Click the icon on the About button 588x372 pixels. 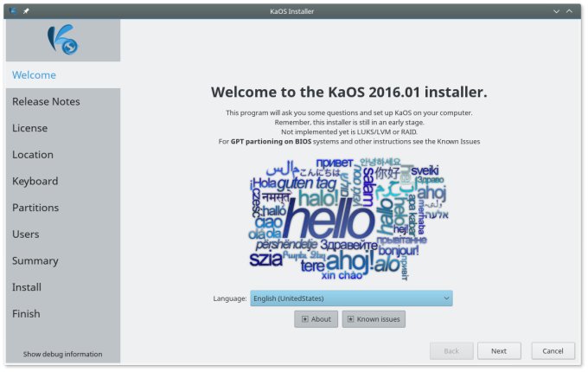pos(305,319)
